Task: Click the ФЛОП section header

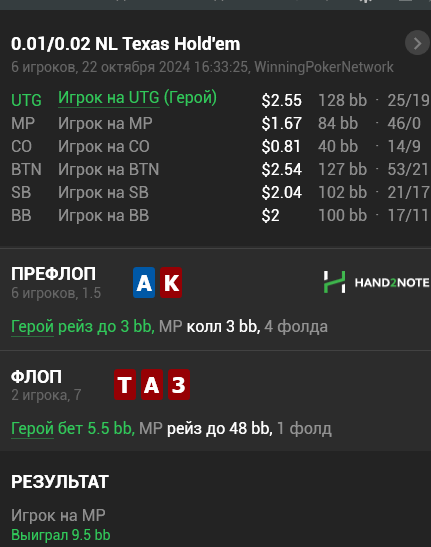Action: click(36, 376)
